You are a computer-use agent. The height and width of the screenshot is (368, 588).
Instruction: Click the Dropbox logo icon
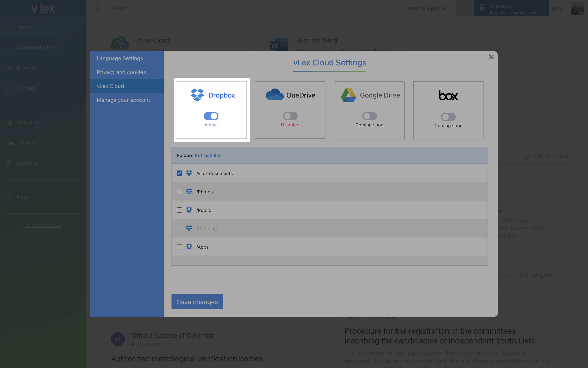197,95
